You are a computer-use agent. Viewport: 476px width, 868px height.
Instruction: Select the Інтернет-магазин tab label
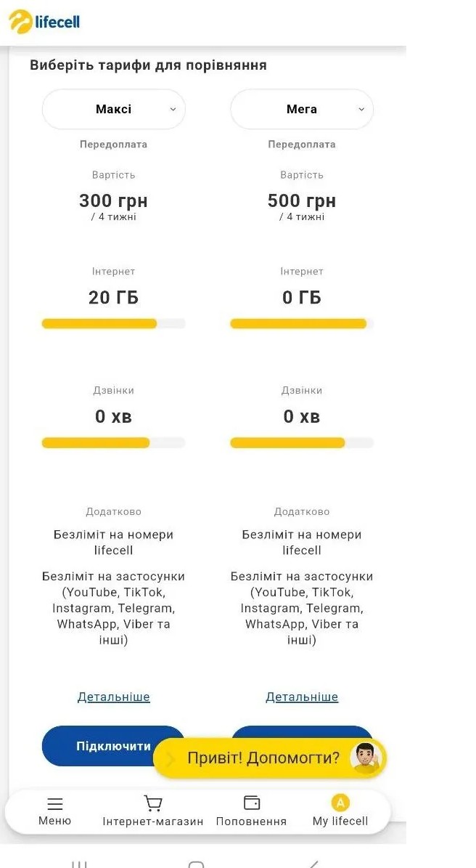pos(152,822)
